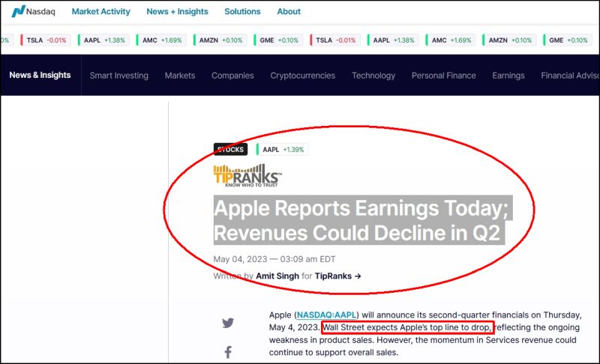The width and height of the screenshot is (600, 364).
Task: Click the highlighted Apple Reports Earnings headline
Action: pyautogui.click(x=361, y=220)
